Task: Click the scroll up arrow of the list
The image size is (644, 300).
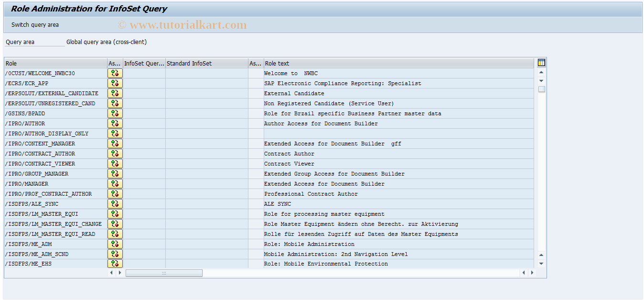Action: tap(541, 72)
